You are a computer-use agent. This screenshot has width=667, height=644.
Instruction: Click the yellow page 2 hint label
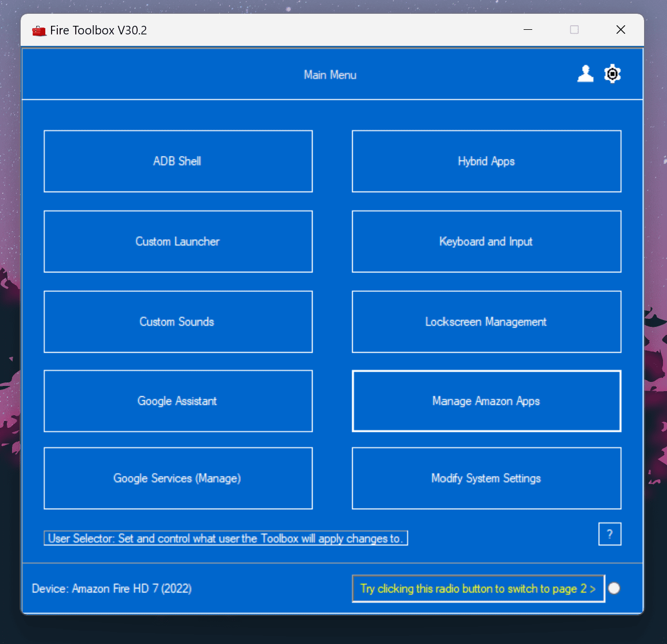coord(478,588)
